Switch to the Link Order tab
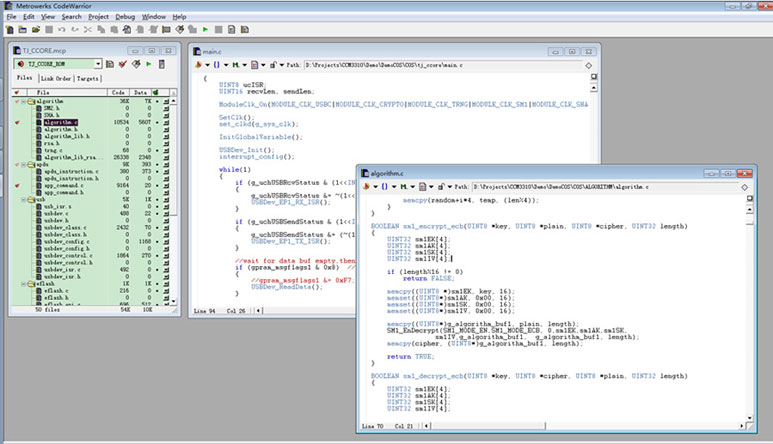773x444 pixels. pyautogui.click(x=56, y=78)
